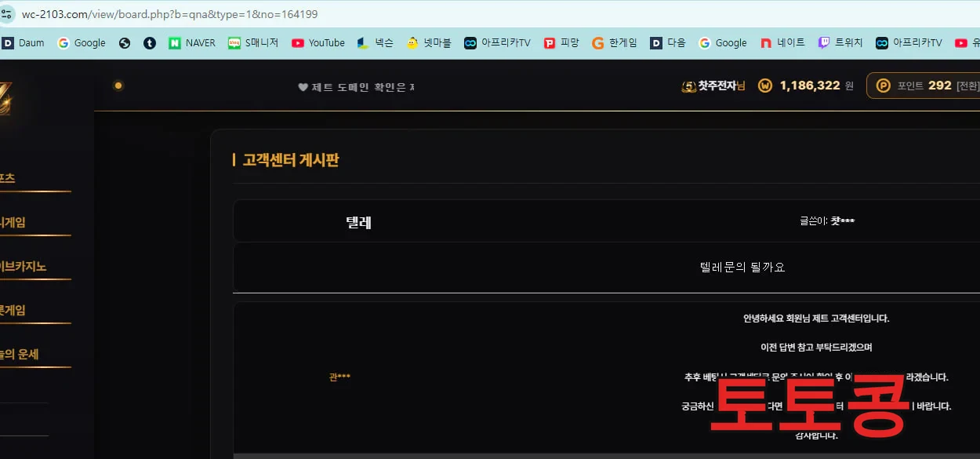Click the gold won coin icon
Image resolution: width=980 pixels, height=459 pixels.
[x=765, y=86]
